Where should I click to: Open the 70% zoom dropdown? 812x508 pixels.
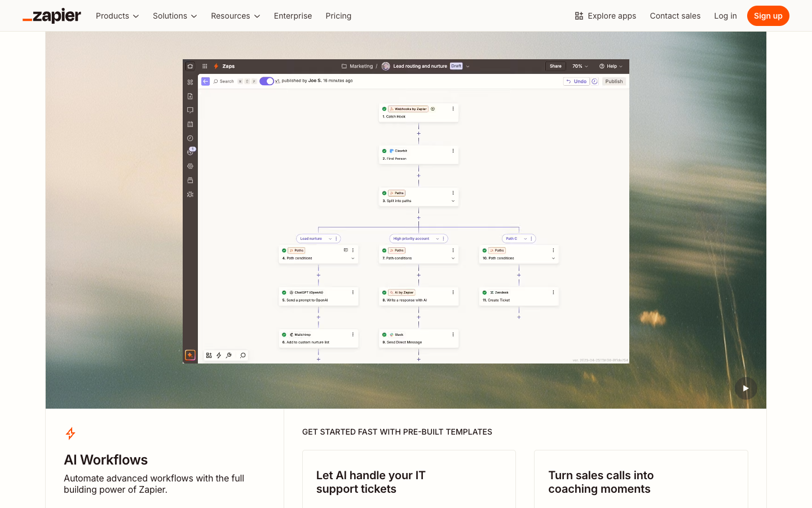coord(580,66)
